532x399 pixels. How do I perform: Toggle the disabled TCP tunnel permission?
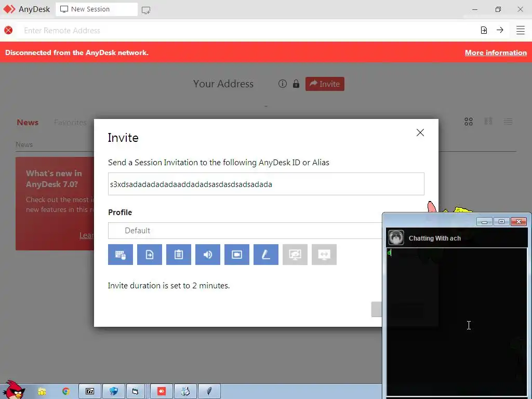click(324, 255)
